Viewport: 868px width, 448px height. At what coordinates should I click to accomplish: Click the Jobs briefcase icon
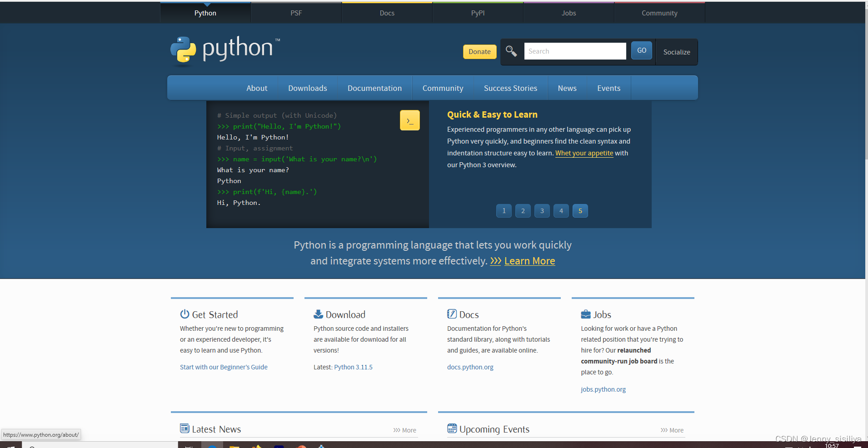point(586,314)
